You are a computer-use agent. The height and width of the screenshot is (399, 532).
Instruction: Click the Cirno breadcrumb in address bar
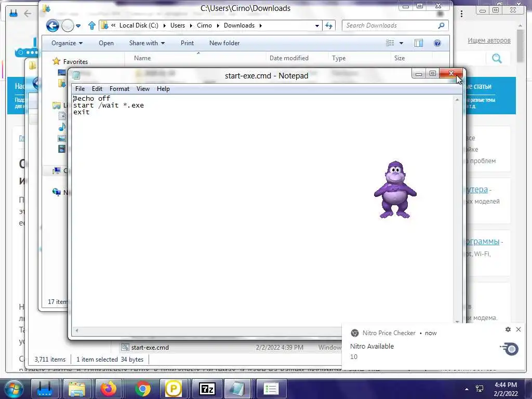[x=204, y=25]
